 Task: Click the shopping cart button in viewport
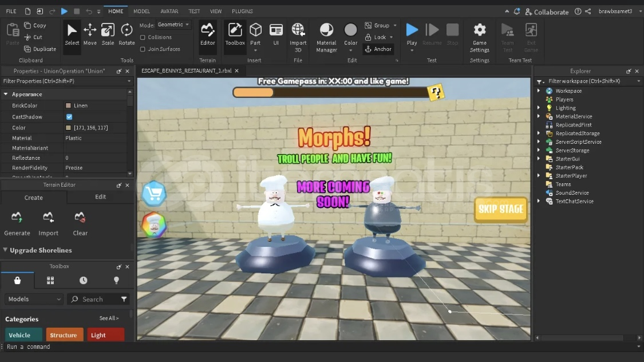(x=154, y=194)
